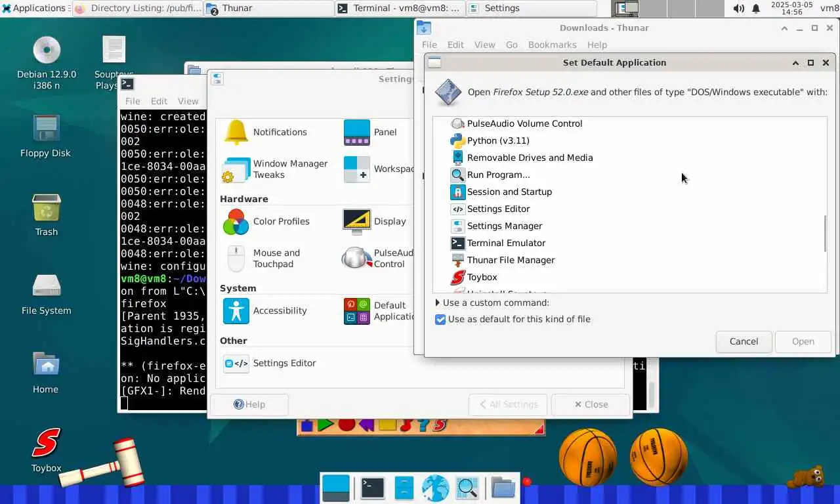Click the workspace switcher in top panel
The height and width of the screenshot is (504, 840).
667,9
